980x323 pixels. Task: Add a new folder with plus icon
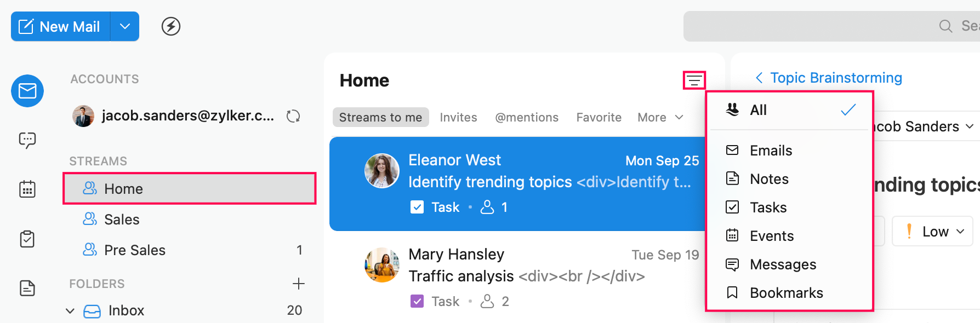point(298,284)
